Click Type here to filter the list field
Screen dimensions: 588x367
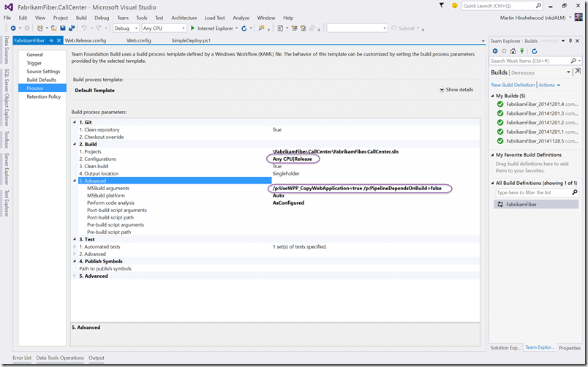click(x=532, y=192)
